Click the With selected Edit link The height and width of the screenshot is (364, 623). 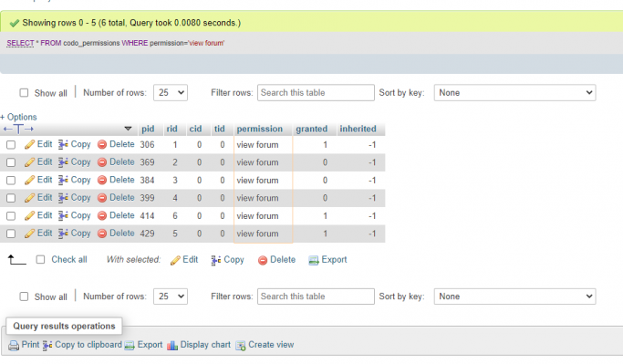[191, 259]
